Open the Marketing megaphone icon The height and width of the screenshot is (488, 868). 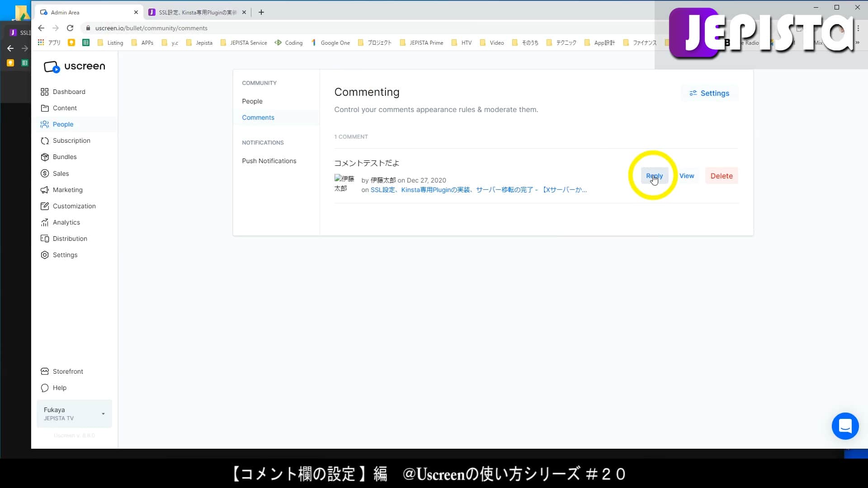click(45, 190)
